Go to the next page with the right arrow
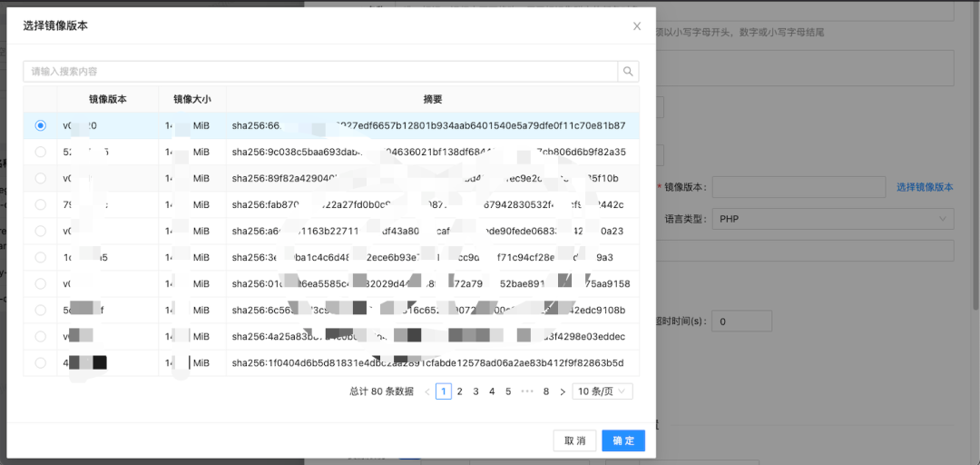This screenshot has width=980, height=465. click(563, 391)
